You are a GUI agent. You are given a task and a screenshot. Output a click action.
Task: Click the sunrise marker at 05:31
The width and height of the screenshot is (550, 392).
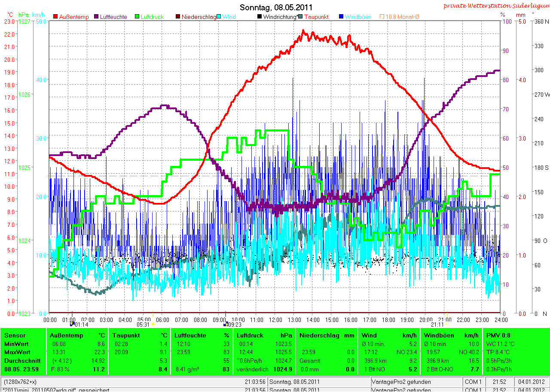(x=153, y=325)
